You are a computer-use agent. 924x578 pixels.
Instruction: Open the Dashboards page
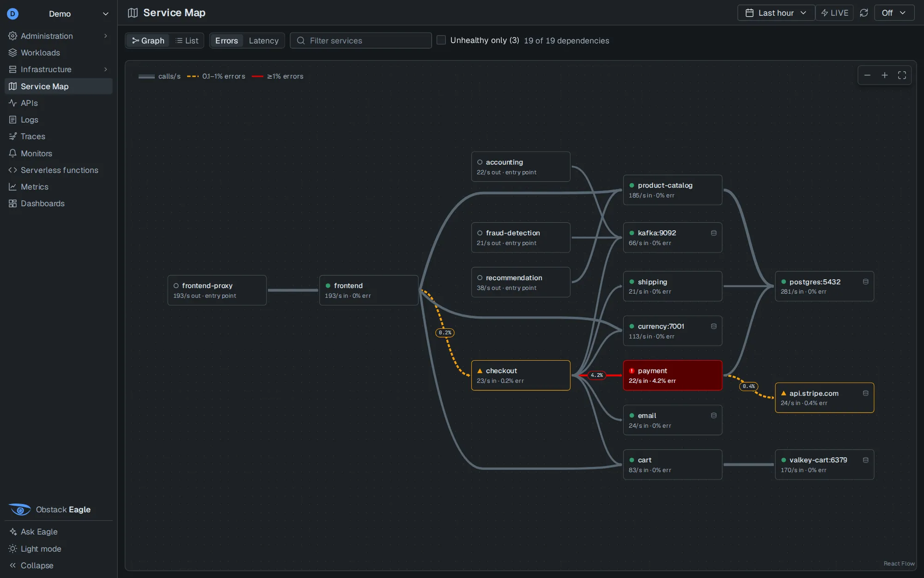(x=58, y=203)
